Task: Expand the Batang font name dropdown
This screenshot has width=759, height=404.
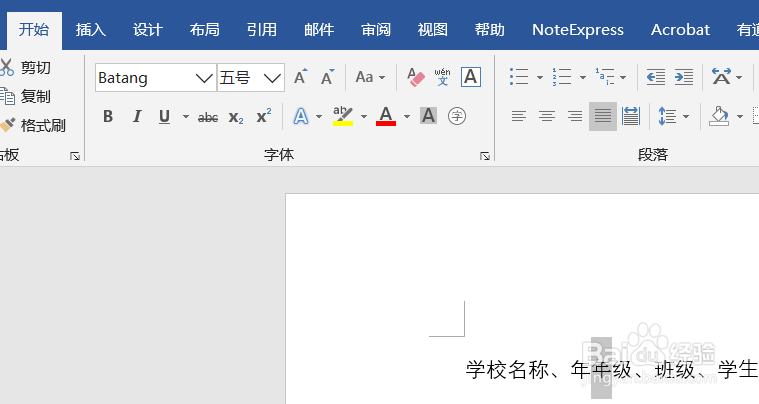Action: click(204, 77)
